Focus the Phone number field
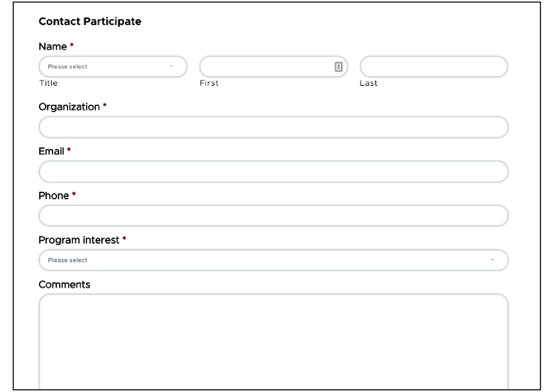This screenshot has width=554, height=392. point(274,215)
